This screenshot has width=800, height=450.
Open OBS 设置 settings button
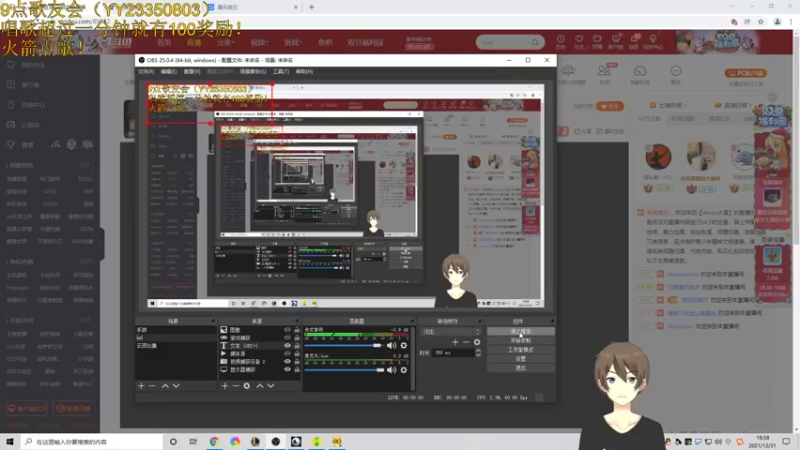520,359
